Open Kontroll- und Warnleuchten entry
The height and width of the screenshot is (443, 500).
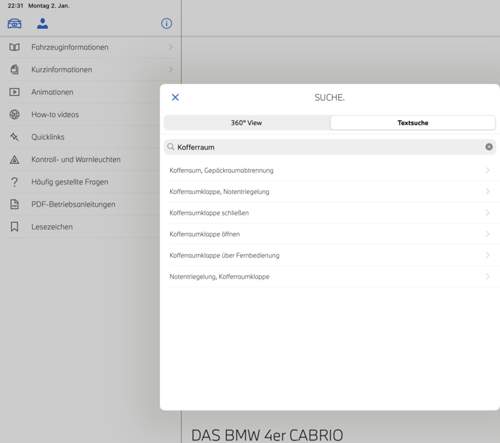[80, 159]
